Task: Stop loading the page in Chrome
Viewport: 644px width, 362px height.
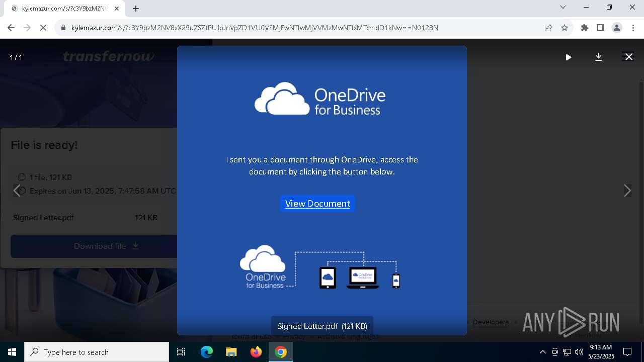Action: pos(43,28)
